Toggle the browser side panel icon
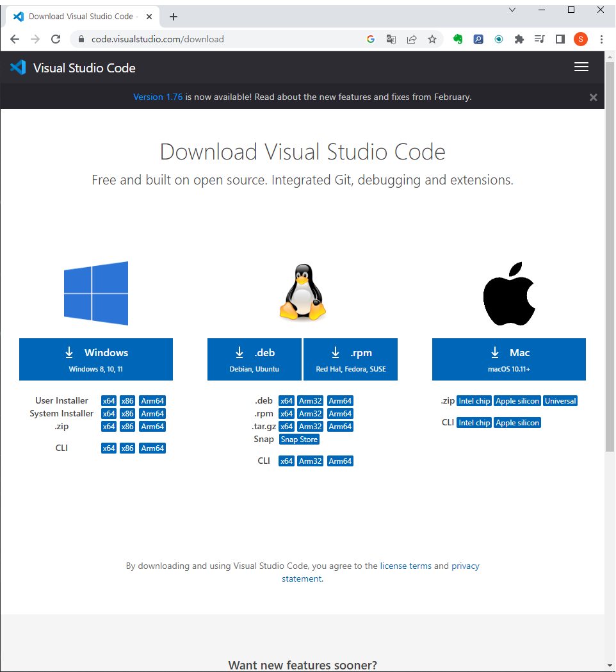The width and height of the screenshot is (616, 672). point(560,40)
